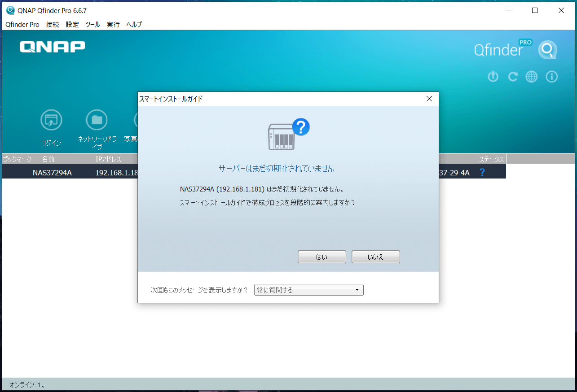This screenshot has width=577, height=392.
Task: Click the いいえ button
Action: point(376,257)
